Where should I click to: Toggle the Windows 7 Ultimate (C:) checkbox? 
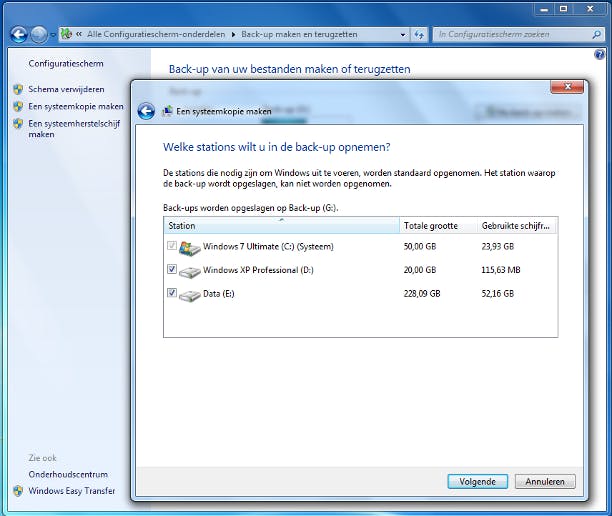(172, 246)
